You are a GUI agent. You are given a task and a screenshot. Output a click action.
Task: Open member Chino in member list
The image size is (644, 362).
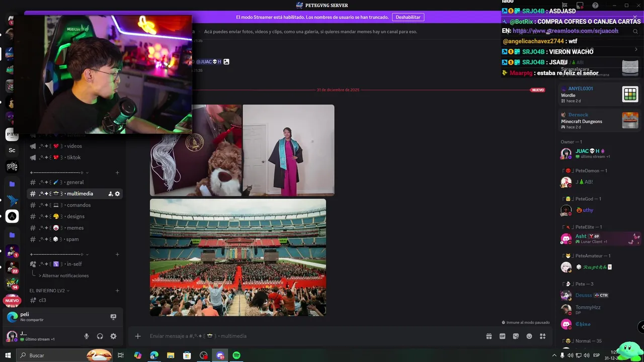[599, 324]
